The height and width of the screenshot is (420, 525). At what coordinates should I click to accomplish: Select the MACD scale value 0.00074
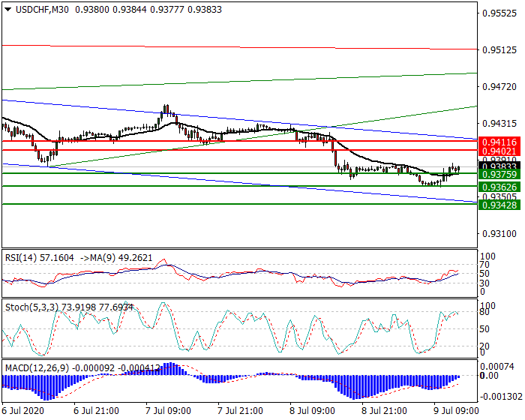point(499,367)
